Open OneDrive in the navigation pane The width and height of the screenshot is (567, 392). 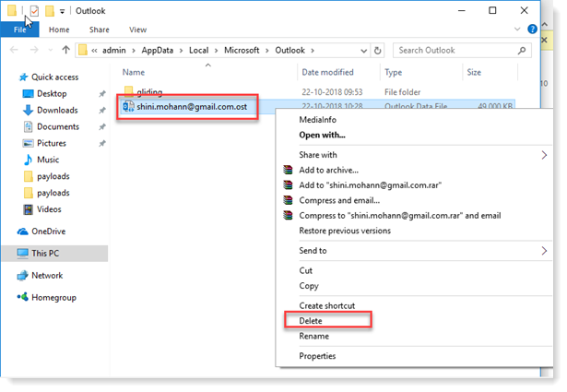[x=49, y=232]
